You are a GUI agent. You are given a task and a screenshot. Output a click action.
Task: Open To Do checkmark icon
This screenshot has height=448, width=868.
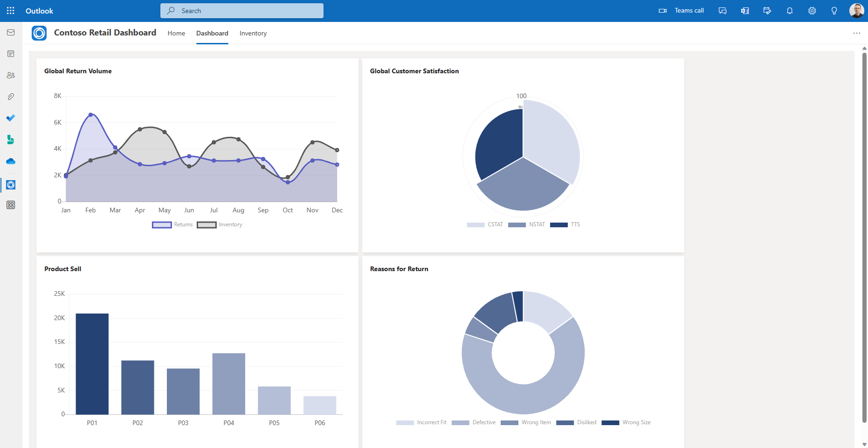(11, 118)
